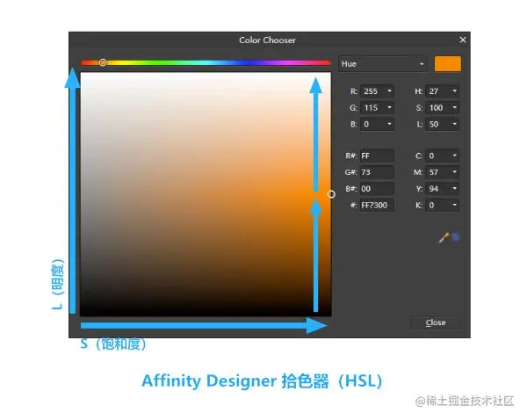Click the hex code field FF7300
Image resolution: width=527 pixels, height=420 pixels.
pyautogui.click(x=377, y=205)
